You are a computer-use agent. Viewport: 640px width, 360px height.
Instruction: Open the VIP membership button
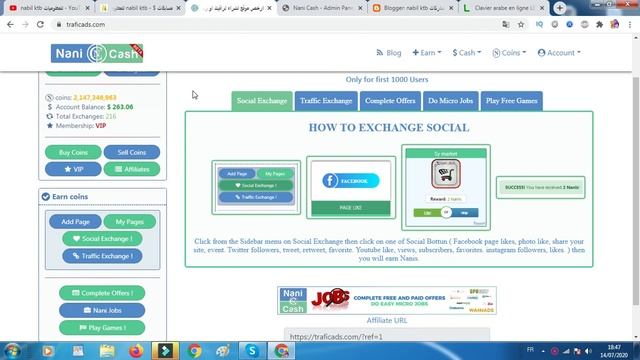tap(73, 169)
